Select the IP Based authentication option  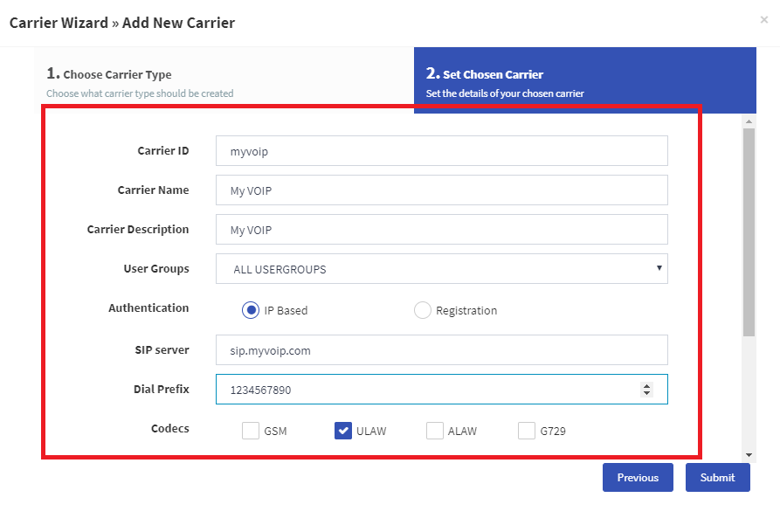251,310
